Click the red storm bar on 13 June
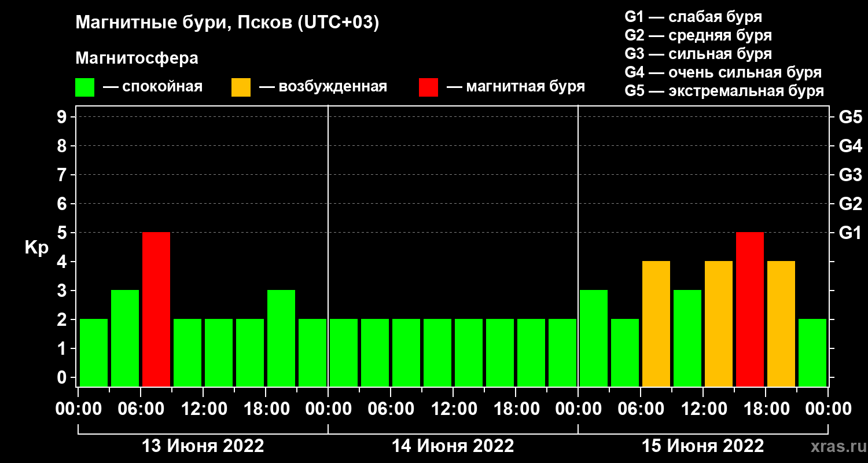868x463 pixels. pos(156,309)
